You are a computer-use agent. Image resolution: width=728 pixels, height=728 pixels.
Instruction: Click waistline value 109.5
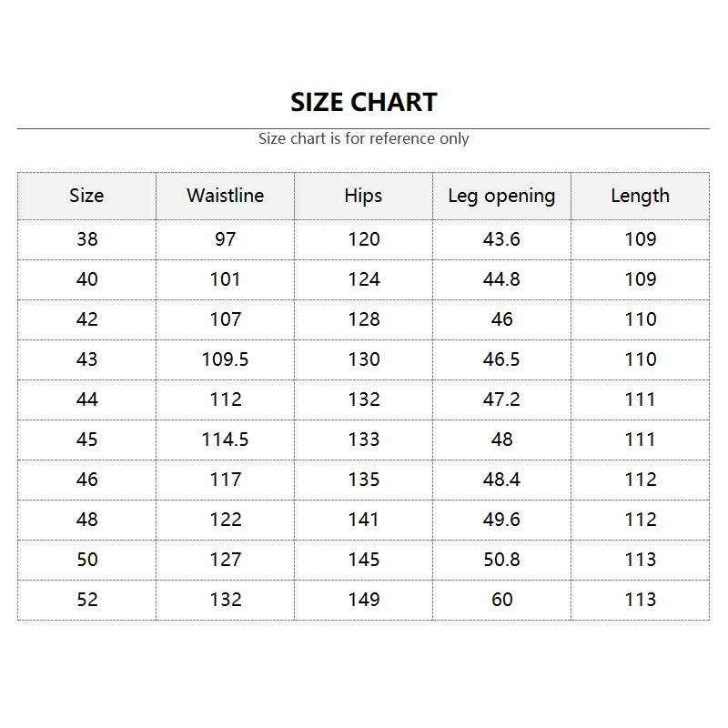click(x=225, y=359)
